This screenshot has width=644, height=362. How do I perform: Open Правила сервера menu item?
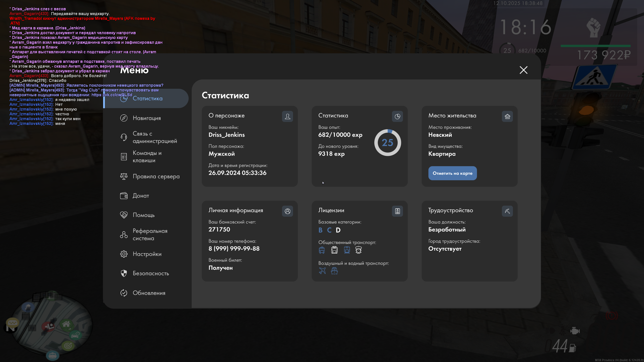click(x=156, y=176)
